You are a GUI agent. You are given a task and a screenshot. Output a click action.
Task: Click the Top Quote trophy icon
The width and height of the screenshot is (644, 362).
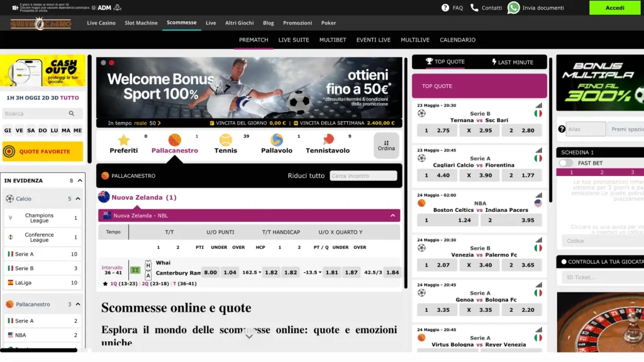pyautogui.click(x=429, y=61)
